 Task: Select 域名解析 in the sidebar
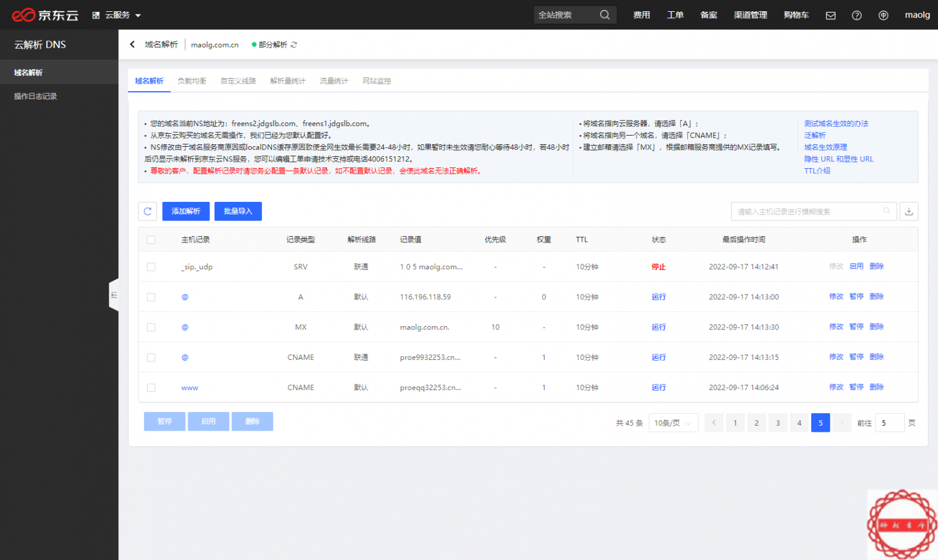[x=59, y=72]
